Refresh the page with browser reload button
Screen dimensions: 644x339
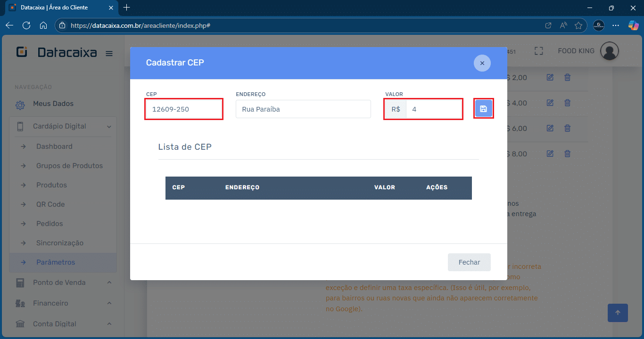coord(26,25)
